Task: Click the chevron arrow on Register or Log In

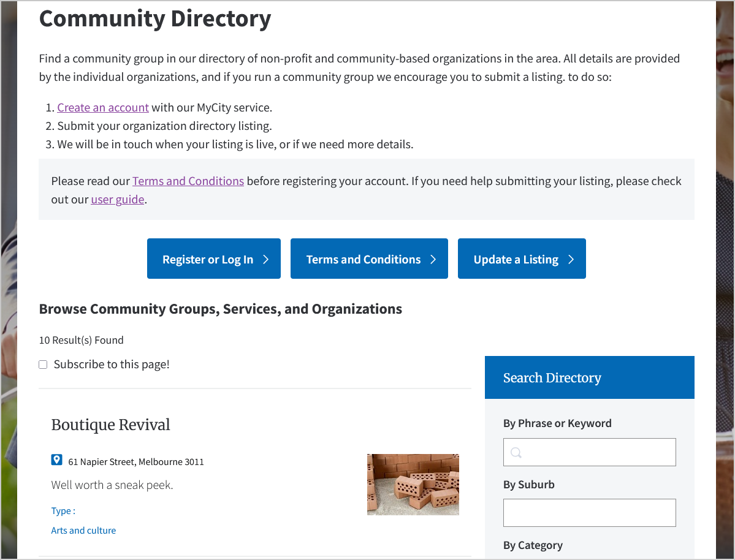Action: 266,259
